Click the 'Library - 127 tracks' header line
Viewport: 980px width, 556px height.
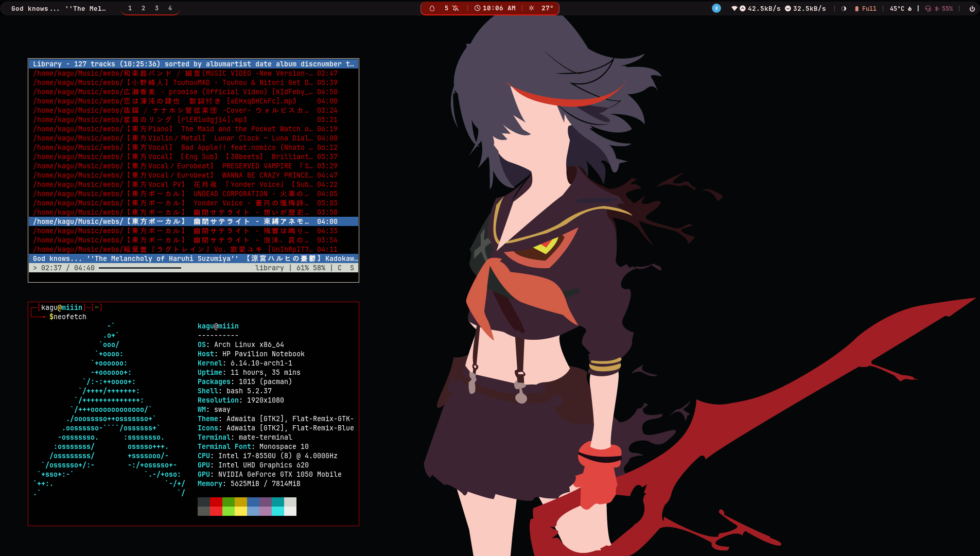194,64
